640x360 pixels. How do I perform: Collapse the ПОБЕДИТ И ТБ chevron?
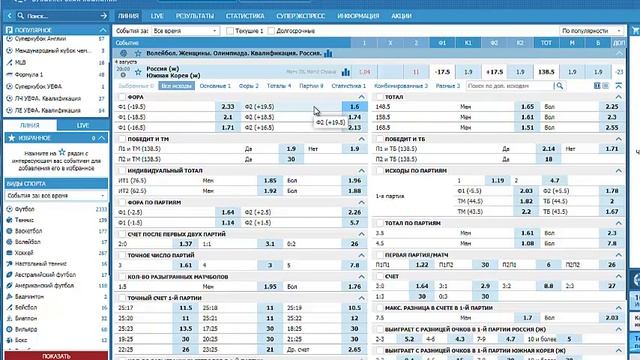pos(619,139)
